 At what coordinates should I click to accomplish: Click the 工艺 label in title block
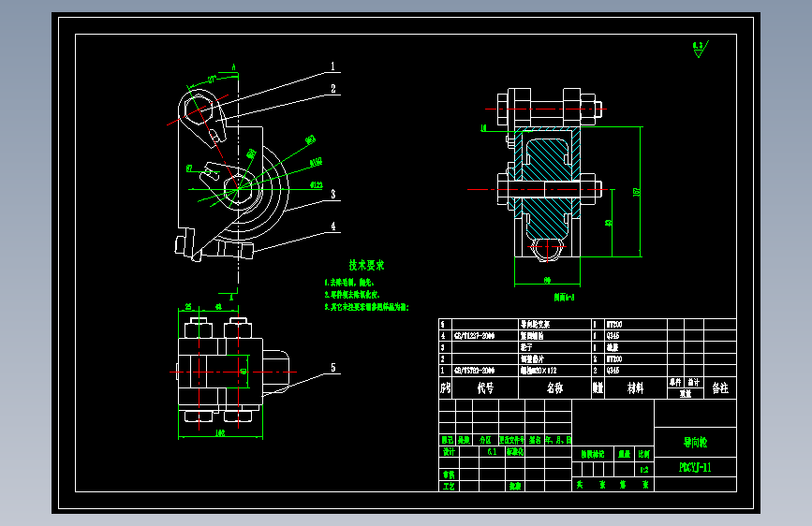pyautogui.click(x=449, y=486)
